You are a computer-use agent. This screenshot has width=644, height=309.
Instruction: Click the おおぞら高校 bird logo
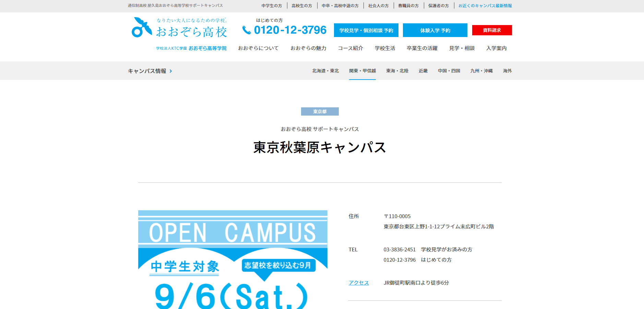point(142,27)
